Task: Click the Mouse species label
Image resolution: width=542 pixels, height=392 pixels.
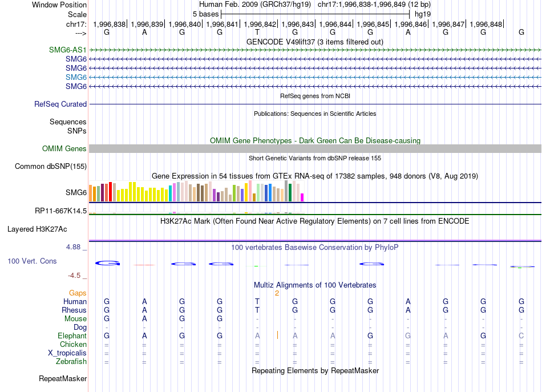Action: (75, 319)
